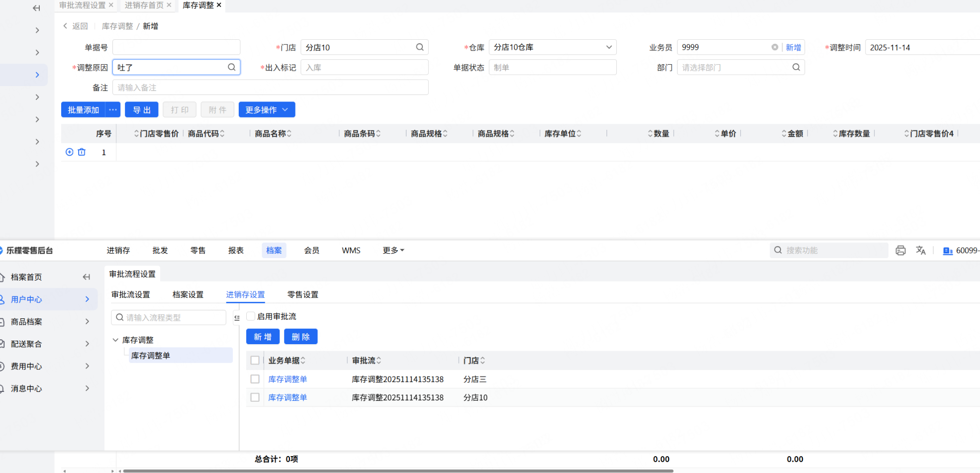The image size is (980, 473).
Task: Open the 进销存 top menu
Action: [118, 251]
